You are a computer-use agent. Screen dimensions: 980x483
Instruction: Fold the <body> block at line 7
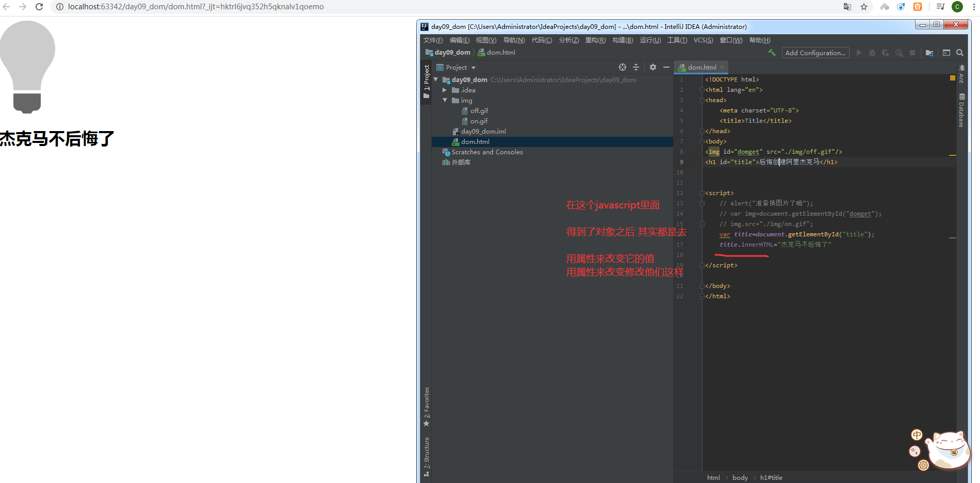pos(702,141)
